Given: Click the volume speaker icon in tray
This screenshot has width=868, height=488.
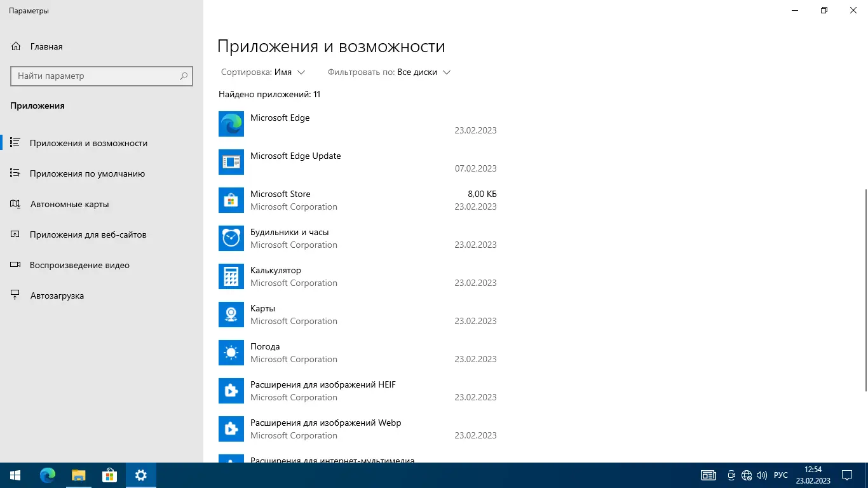Looking at the screenshot, I should pos(762,475).
